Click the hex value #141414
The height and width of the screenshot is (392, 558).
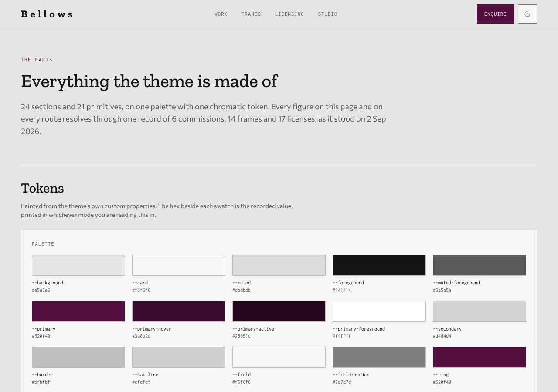(342, 290)
